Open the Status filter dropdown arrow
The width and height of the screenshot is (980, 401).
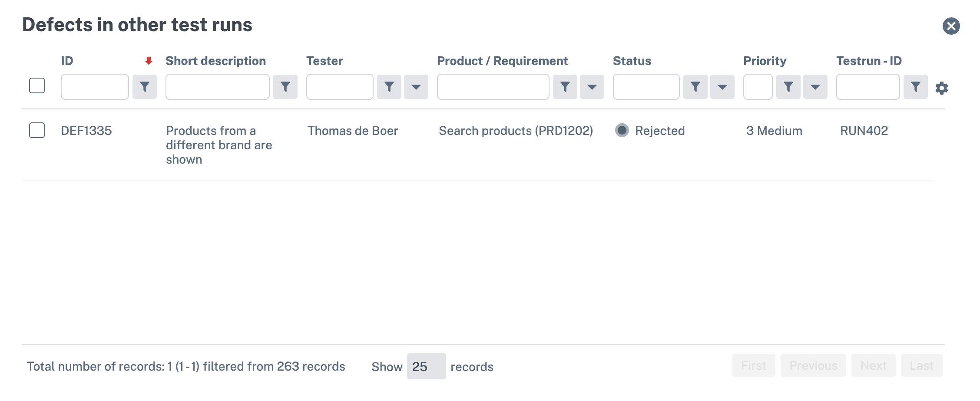[722, 87]
